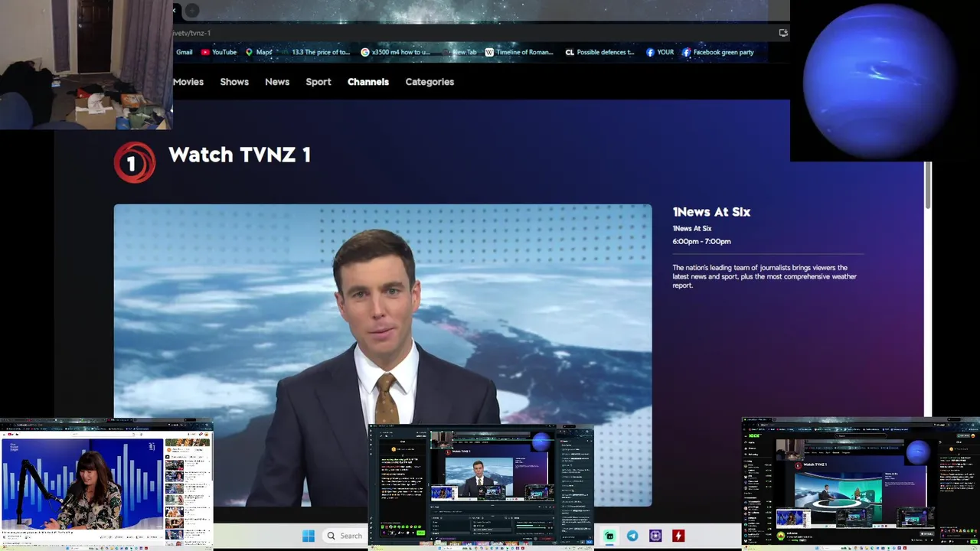The width and height of the screenshot is (980, 551).
Task: Go to the News menu
Action: (x=277, y=82)
